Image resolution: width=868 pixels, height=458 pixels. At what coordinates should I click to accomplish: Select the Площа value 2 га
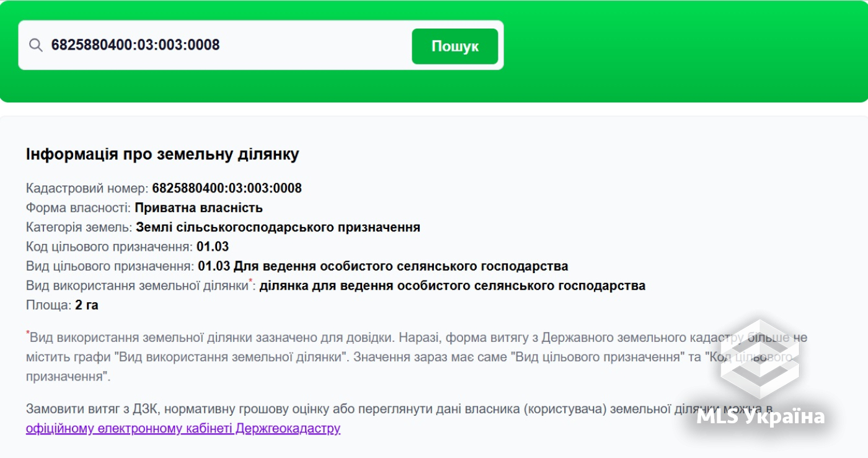[x=87, y=305]
